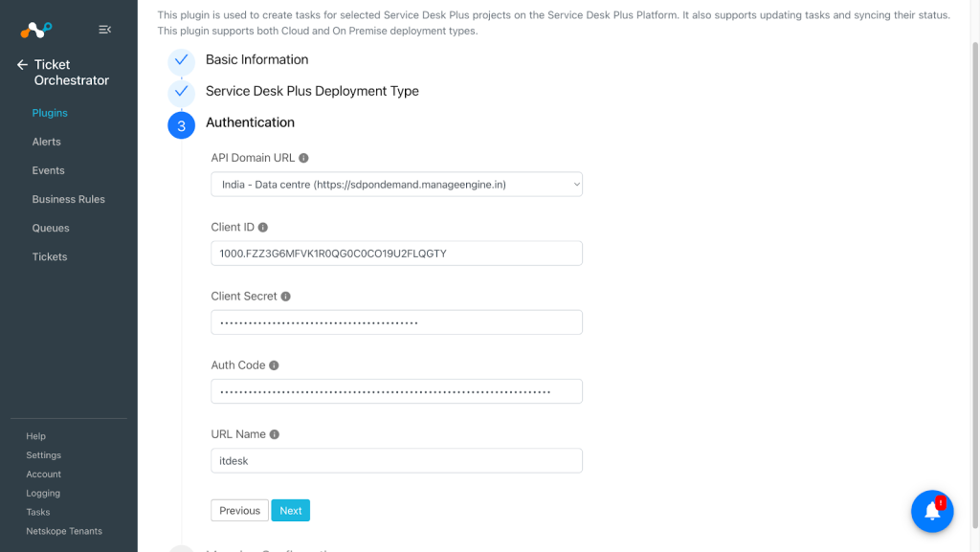Open Alerts in sidebar
The width and height of the screenshot is (980, 552).
click(x=46, y=142)
